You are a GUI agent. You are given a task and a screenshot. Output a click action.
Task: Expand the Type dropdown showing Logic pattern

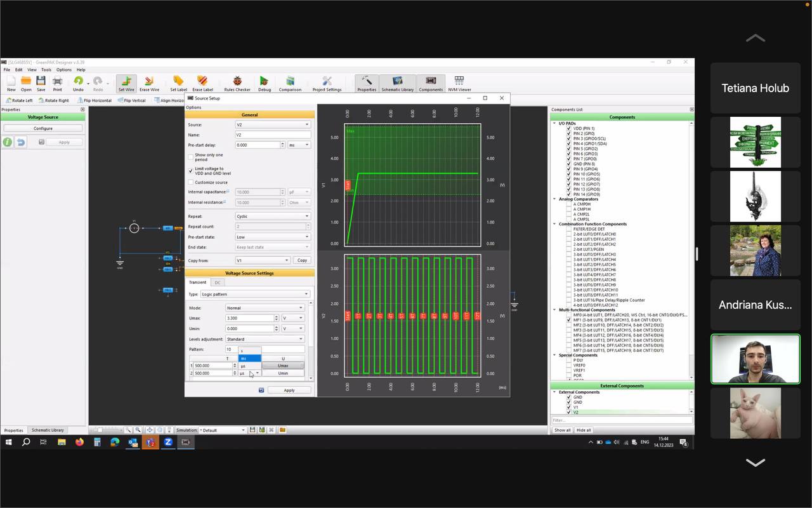pyautogui.click(x=255, y=295)
